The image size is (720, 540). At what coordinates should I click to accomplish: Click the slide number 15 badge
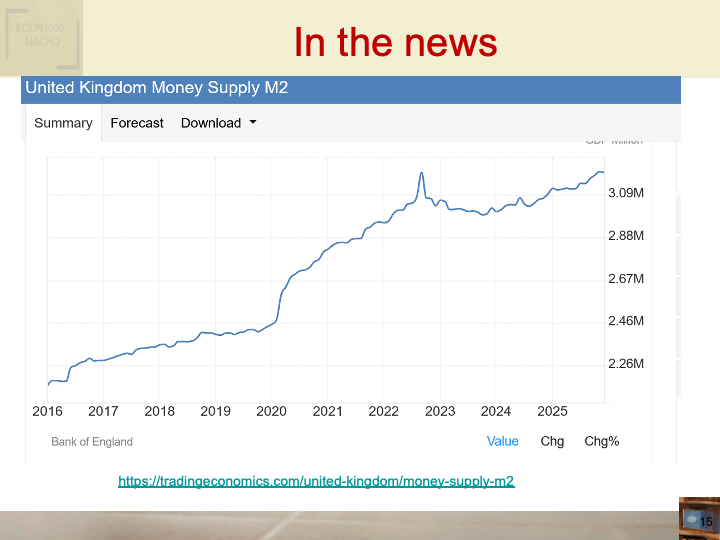point(704,522)
